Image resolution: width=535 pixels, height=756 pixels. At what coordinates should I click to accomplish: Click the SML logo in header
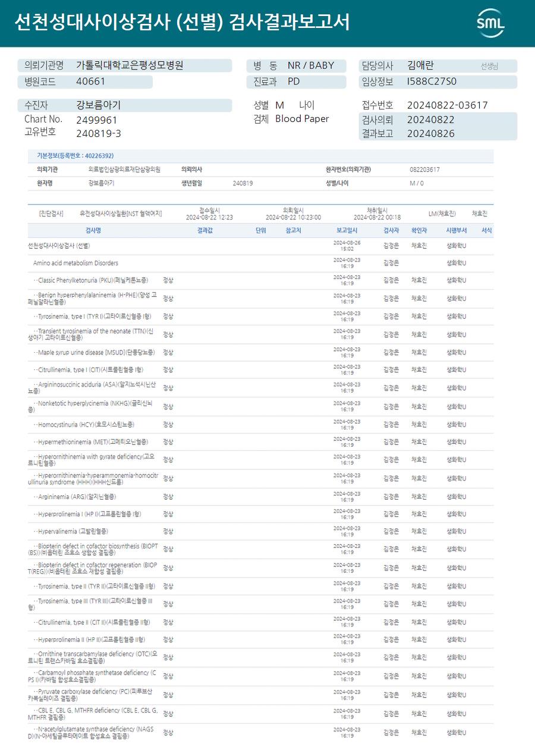pyautogui.click(x=490, y=23)
